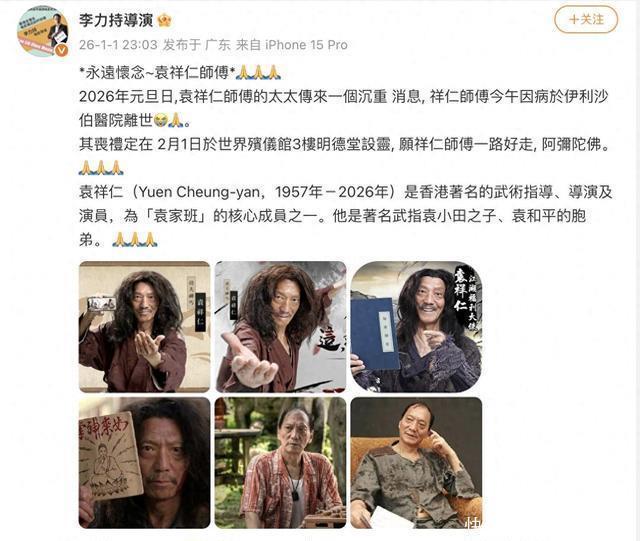Open the 李力持導演 username link

point(116,20)
